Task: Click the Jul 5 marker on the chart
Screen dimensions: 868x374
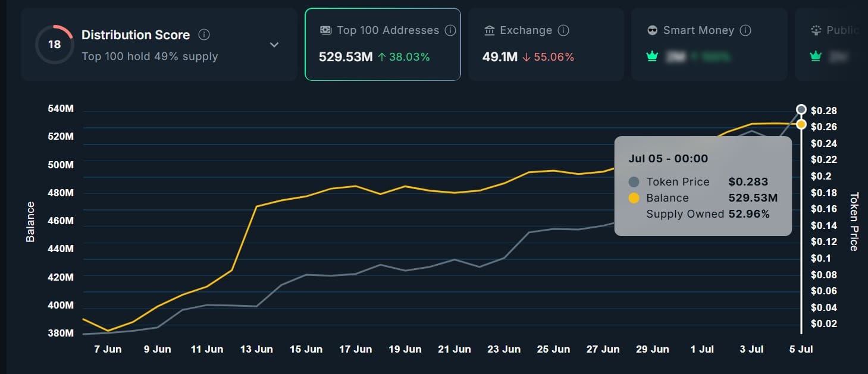Action: [801, 109]
